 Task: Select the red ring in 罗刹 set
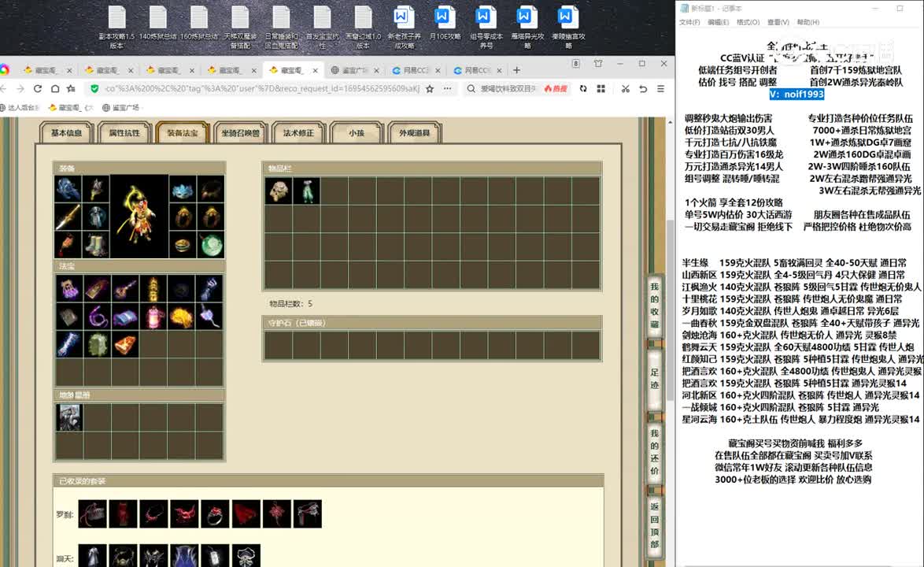215,514
